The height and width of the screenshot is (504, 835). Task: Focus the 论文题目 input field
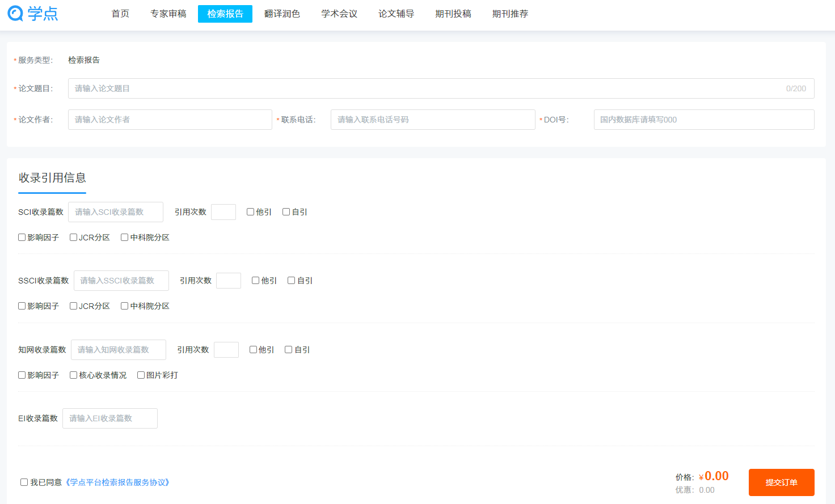[441, 88]
